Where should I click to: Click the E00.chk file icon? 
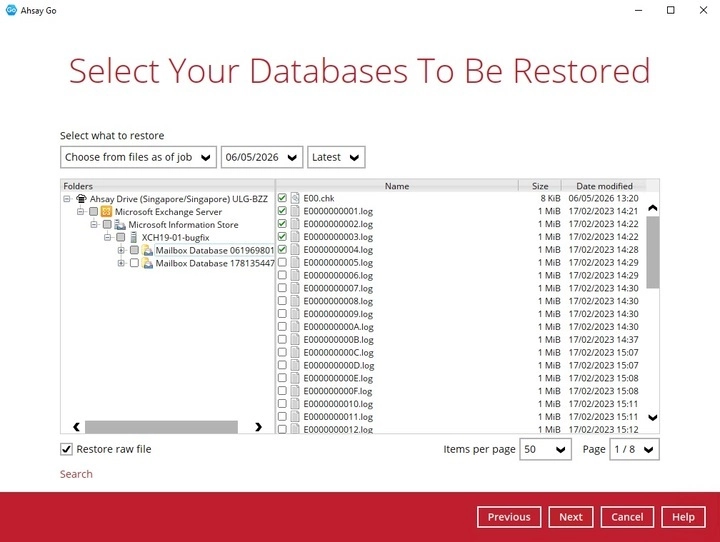coord(295,198)
